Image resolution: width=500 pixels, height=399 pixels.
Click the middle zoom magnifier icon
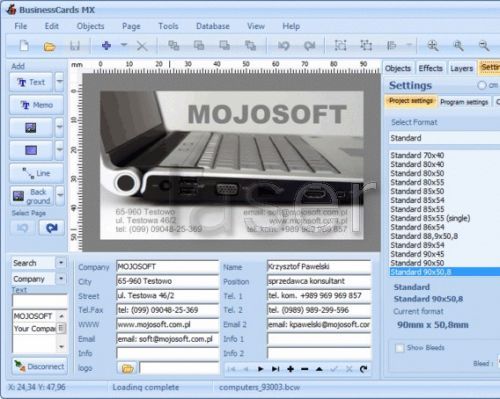tap(458, 45)
